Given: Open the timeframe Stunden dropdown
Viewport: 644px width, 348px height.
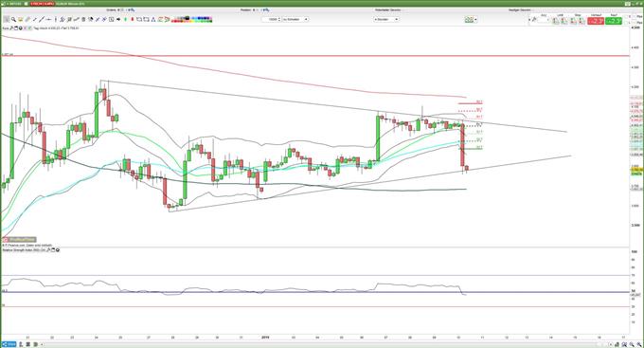Looking at the screenshot, I should pos(385,19).
